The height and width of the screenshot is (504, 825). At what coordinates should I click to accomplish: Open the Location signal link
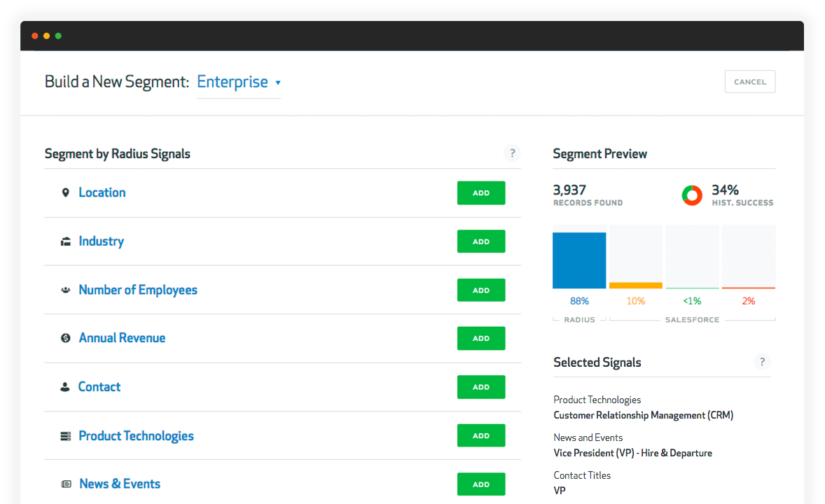coord(102,192)
